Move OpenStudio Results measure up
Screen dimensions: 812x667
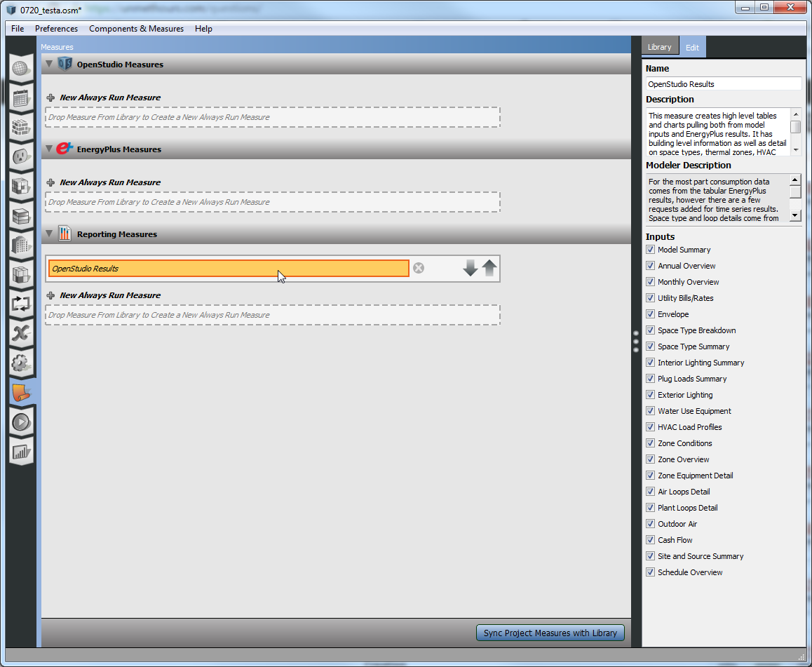coord(489,268)
